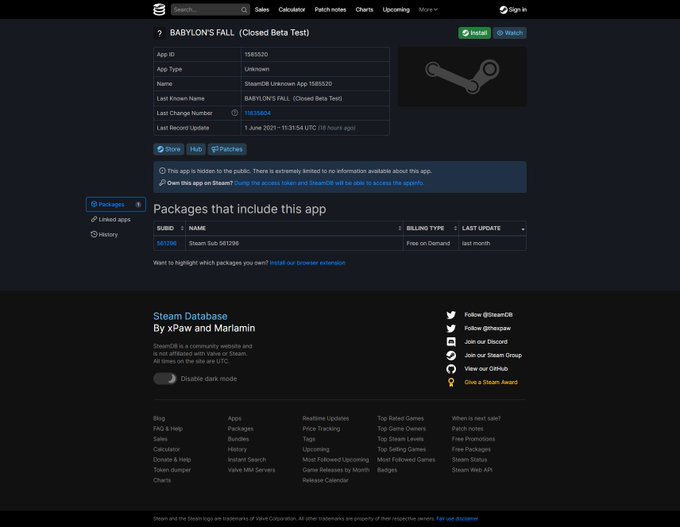Screen dimensions: 680x527
Task: Open the SteamDB logo home icon
Action: coord(159,10)
